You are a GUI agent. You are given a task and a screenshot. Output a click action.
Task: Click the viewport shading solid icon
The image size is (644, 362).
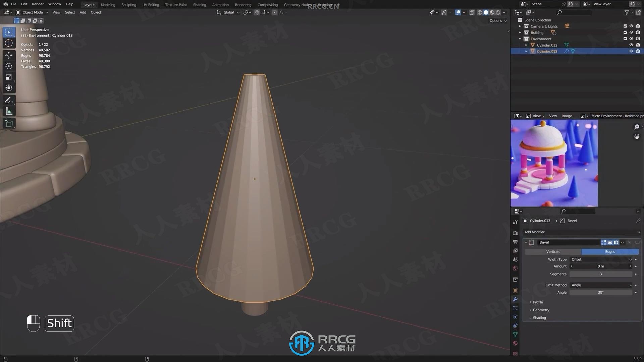pos(486,12)
